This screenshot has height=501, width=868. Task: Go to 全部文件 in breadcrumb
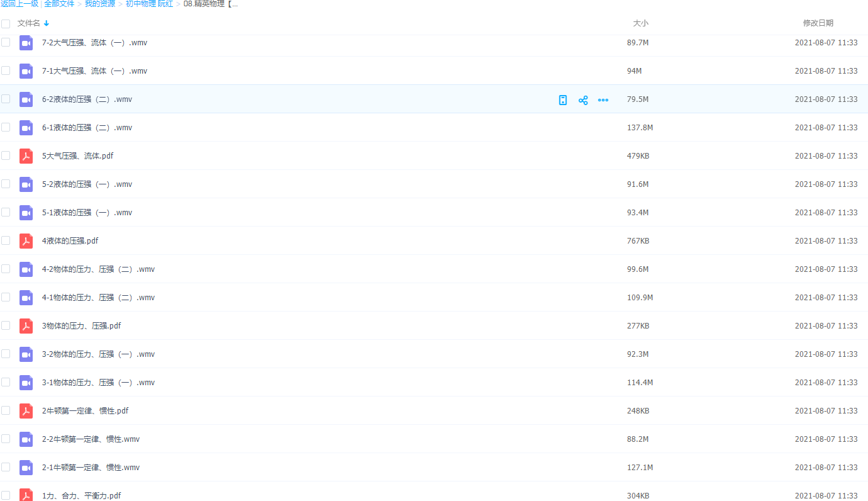tap(59, 4)
